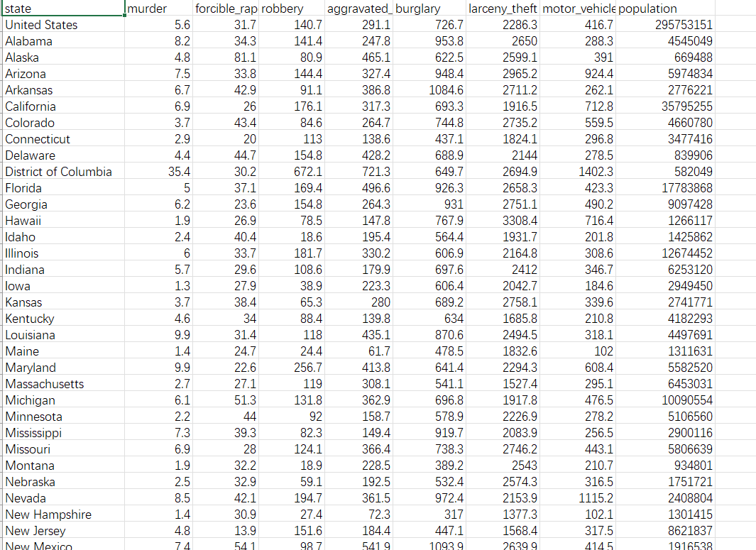Click the 'Delaware' cell

(62, 155)
